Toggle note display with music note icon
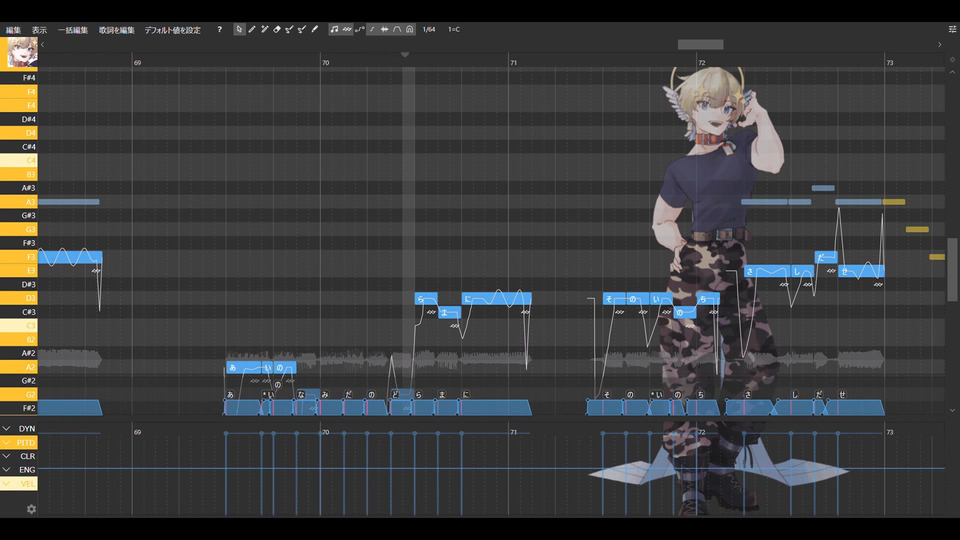The image size is (960, 540). [x=334, y=29]
